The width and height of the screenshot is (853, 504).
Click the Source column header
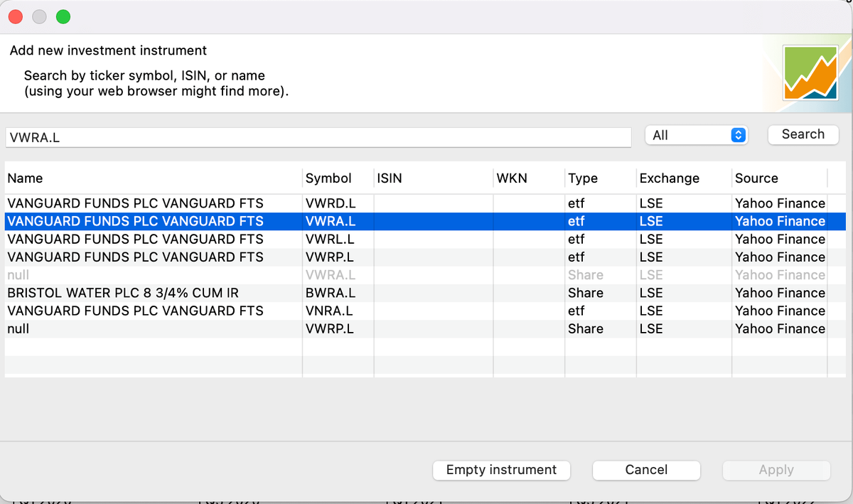tap(780, 178)
